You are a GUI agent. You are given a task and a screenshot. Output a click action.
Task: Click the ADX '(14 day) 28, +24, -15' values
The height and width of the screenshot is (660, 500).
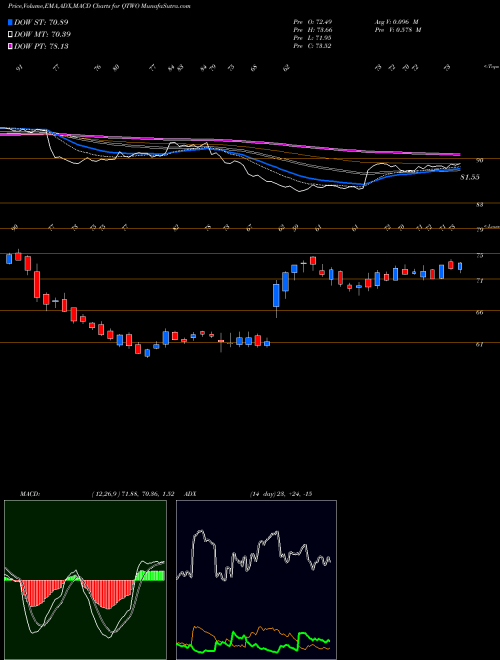click(x=281, y=494)
